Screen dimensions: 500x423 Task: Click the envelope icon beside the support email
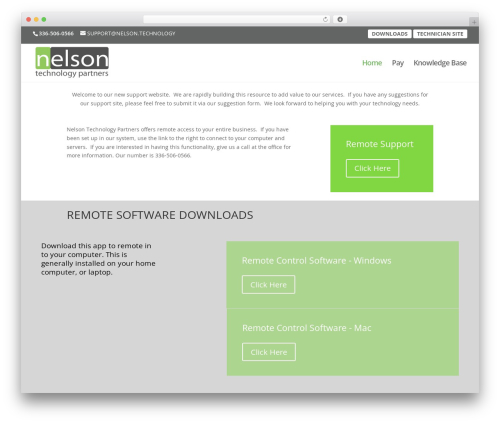tap(83, 33)
